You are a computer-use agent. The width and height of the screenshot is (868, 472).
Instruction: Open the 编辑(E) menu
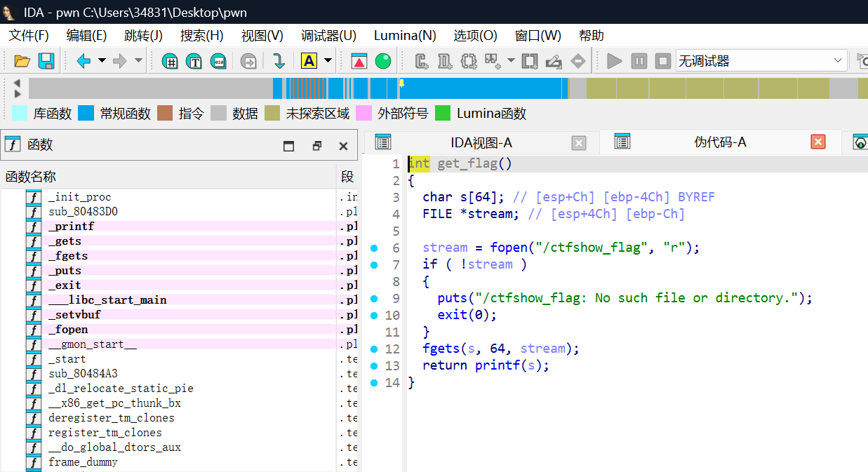tap(86, 35)
